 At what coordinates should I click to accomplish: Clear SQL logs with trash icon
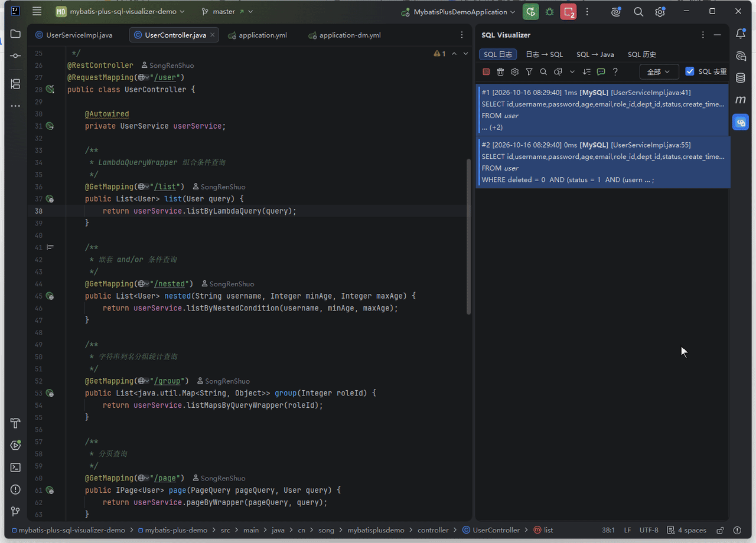point(500,72)
